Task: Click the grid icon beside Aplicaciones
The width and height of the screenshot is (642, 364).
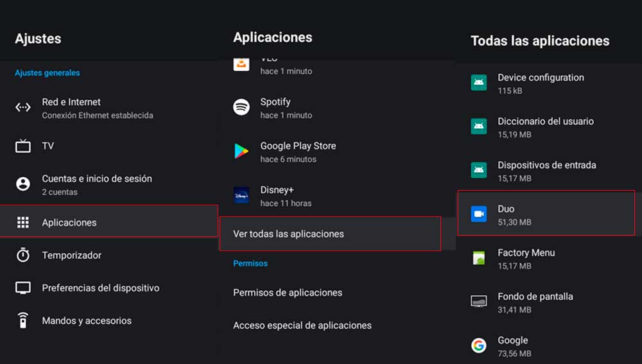Action: 23,222
